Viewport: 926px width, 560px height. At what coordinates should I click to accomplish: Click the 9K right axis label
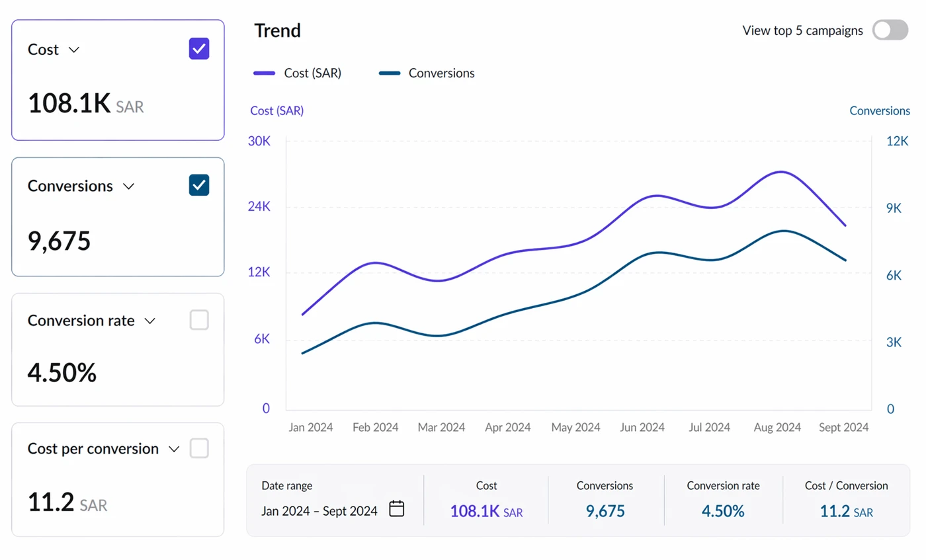pos(894,208)
